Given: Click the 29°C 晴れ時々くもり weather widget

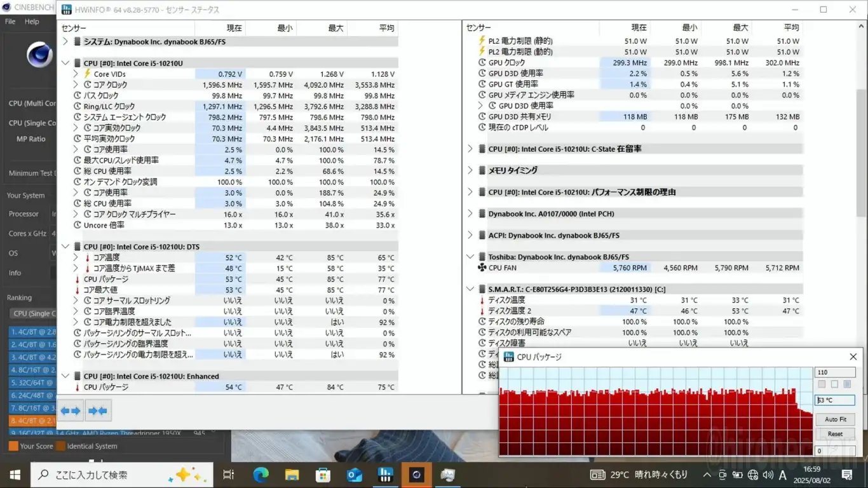Looking at the screenshot, I should click(639, 475).
